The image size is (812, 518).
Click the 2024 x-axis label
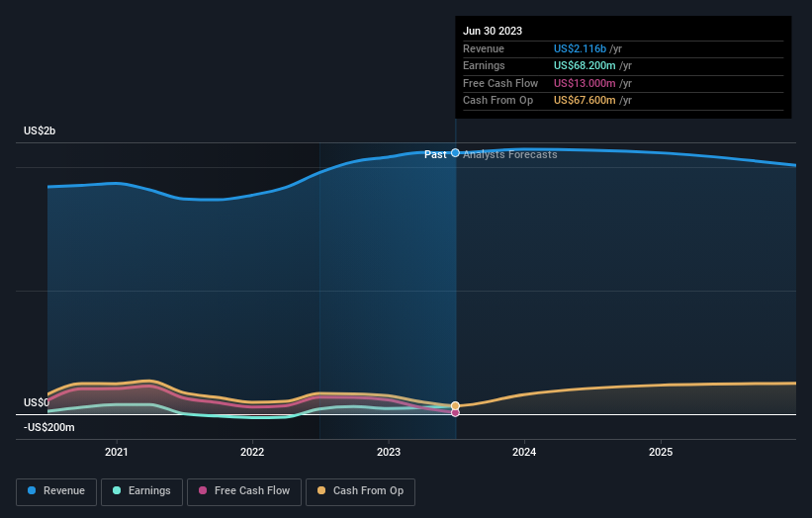coord(524,452)
